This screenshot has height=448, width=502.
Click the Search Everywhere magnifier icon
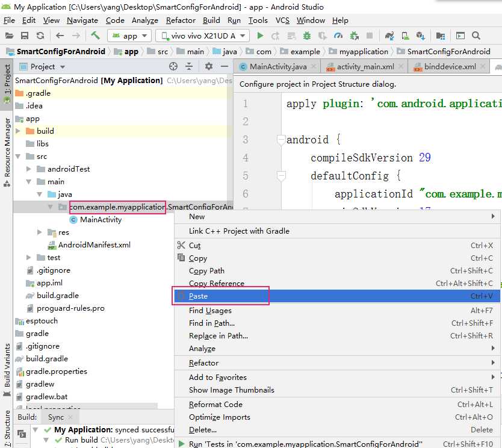[476, 36]
